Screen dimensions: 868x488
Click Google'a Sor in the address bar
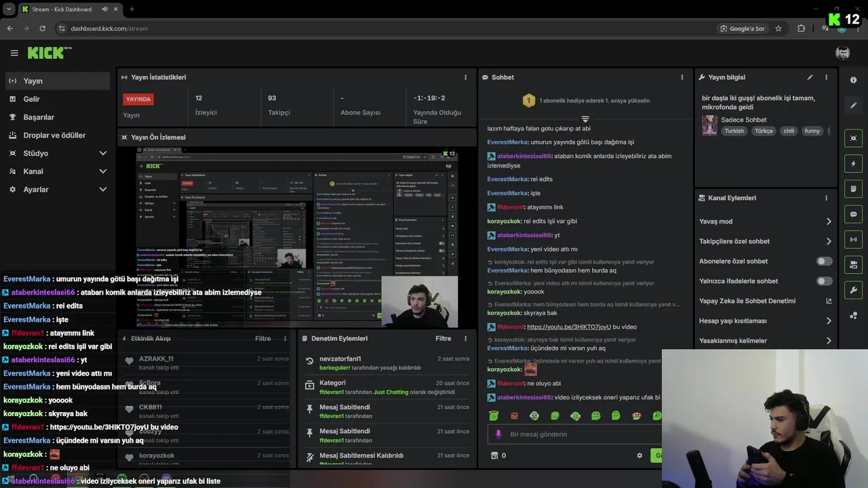click(743, 28)
